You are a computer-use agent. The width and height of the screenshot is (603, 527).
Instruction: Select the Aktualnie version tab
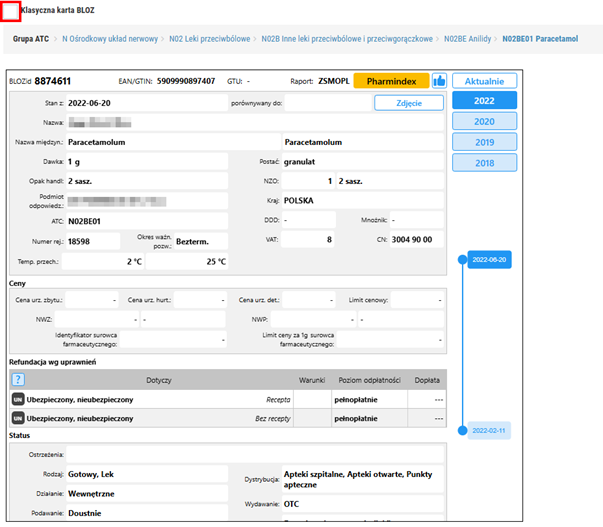(x=484, y=81)
